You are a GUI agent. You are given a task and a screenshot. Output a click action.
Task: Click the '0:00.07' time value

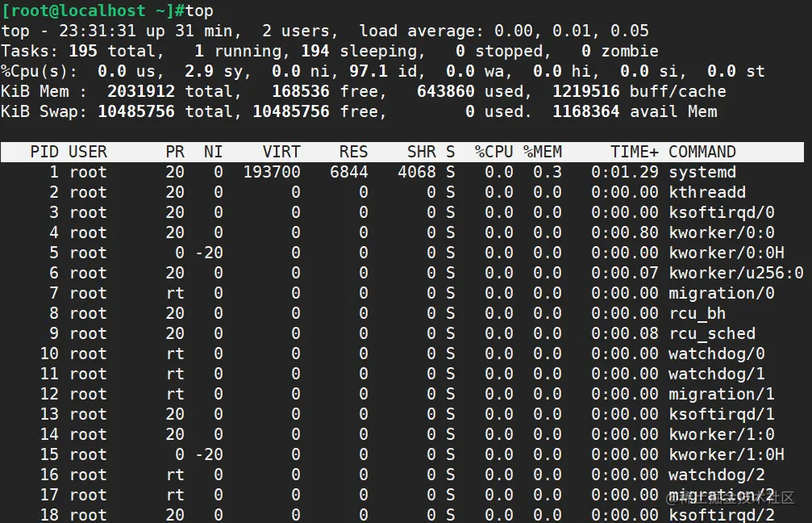[x=625, y=273]
